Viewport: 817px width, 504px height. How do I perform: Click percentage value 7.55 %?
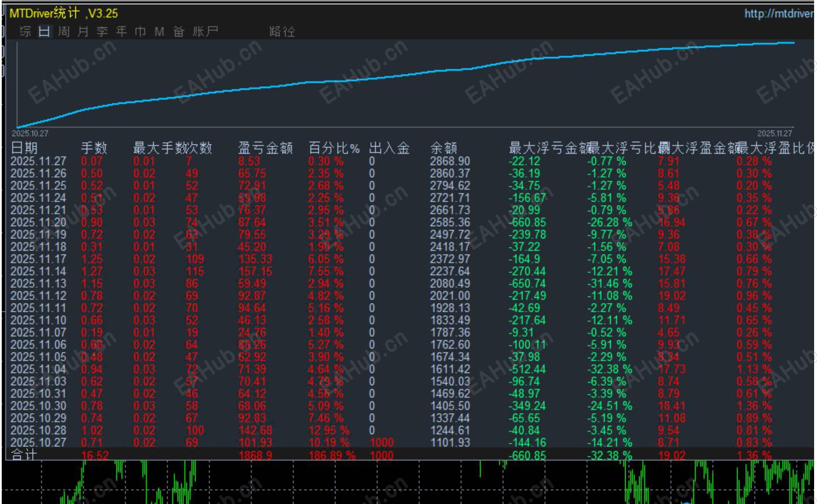tap(326, 272)
